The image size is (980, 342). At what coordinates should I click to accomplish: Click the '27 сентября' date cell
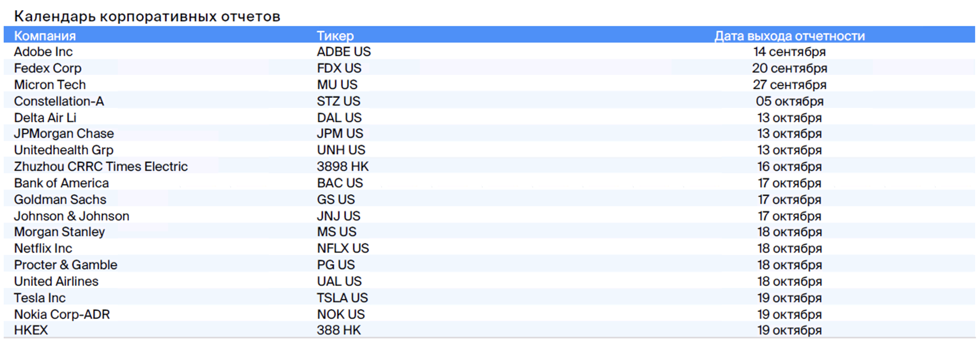point(790,85)
